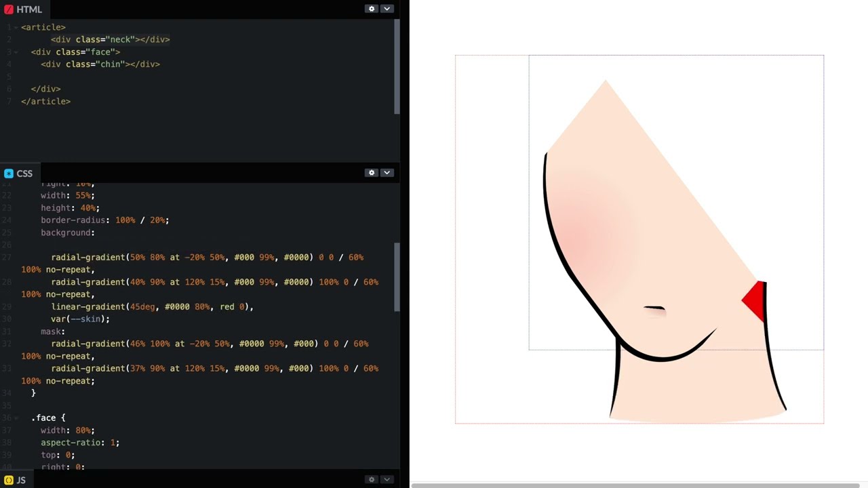The image size is (868, 488).
Task: Click the div class="neck" code line
Action: pos(110,39)
